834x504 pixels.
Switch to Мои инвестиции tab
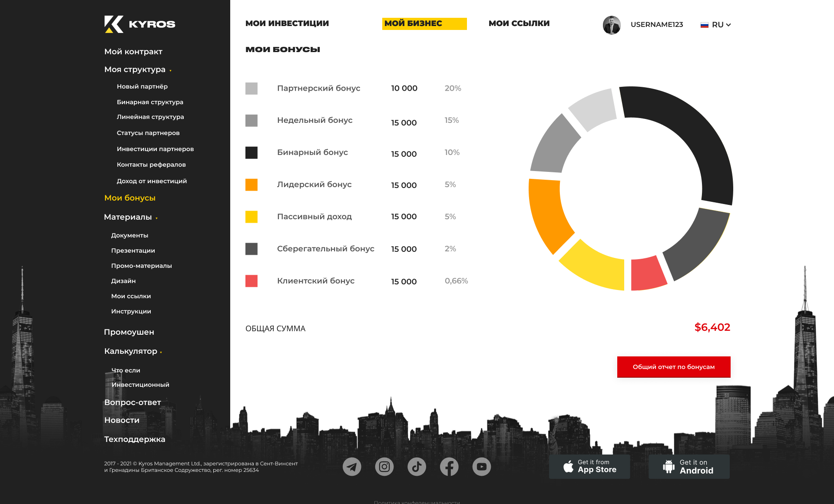pos(287,23)
